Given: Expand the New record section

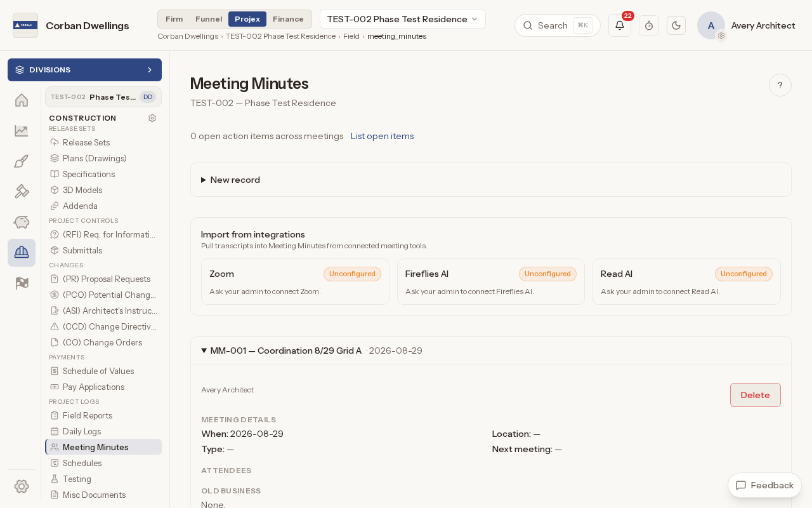Looking at the screenshot, I should tap(491, 180).
